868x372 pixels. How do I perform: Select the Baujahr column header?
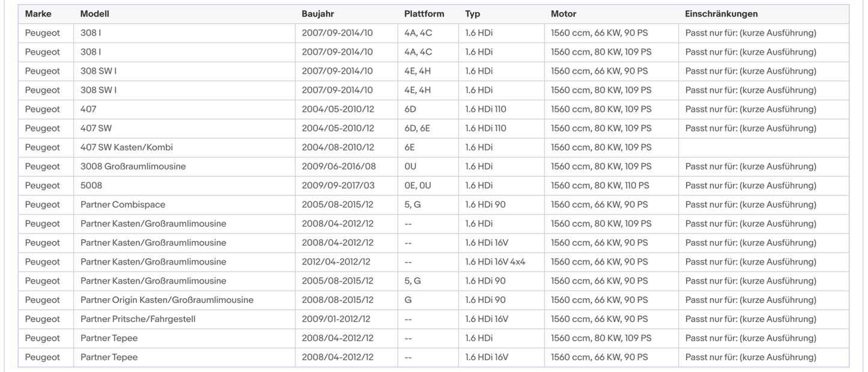(x=318, y=14)
